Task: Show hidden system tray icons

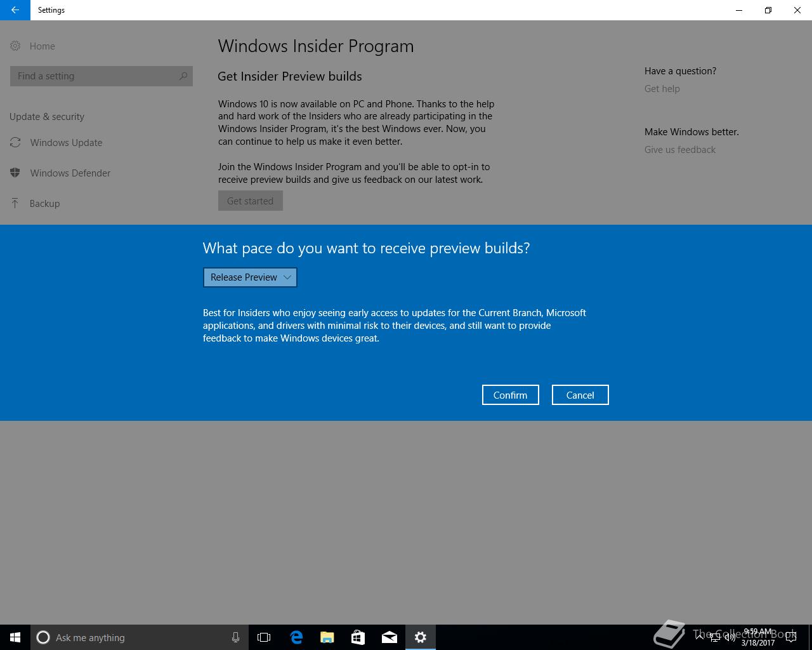Action: click(699, 637)
